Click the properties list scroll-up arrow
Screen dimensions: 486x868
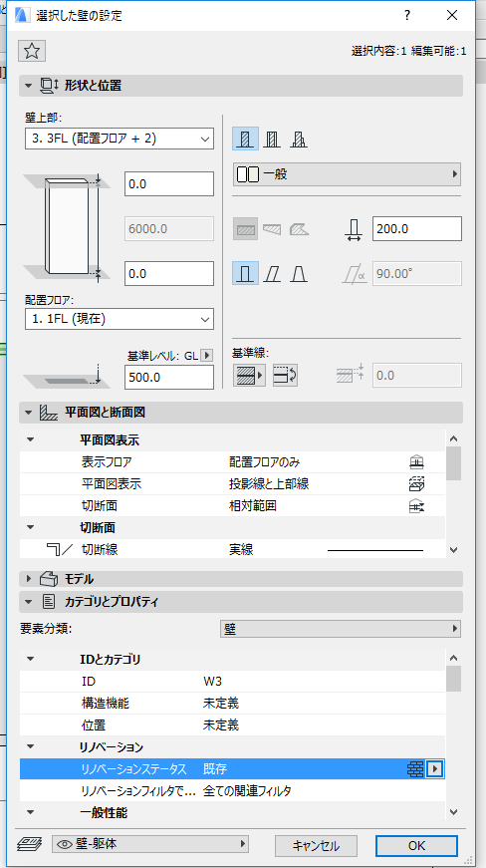click(x=453, y=659)
